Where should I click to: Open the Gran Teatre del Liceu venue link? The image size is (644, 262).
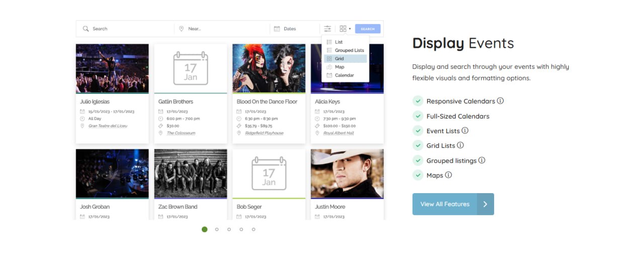[108, 126]
